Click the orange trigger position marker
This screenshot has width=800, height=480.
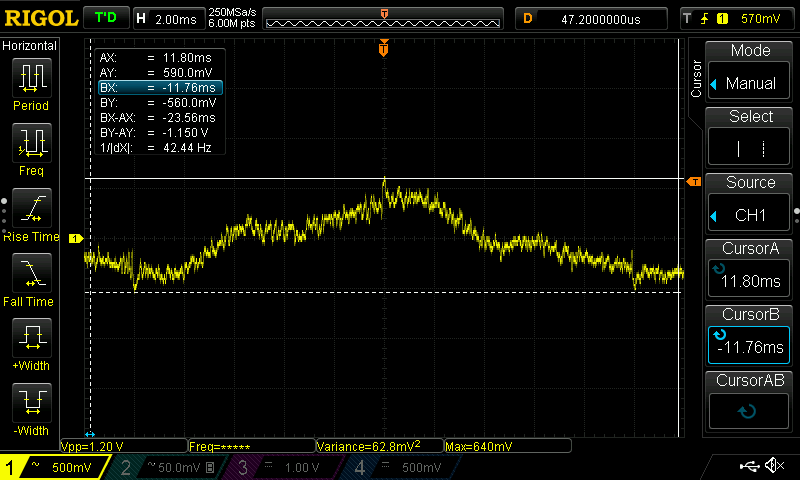[x=384, y=50]
